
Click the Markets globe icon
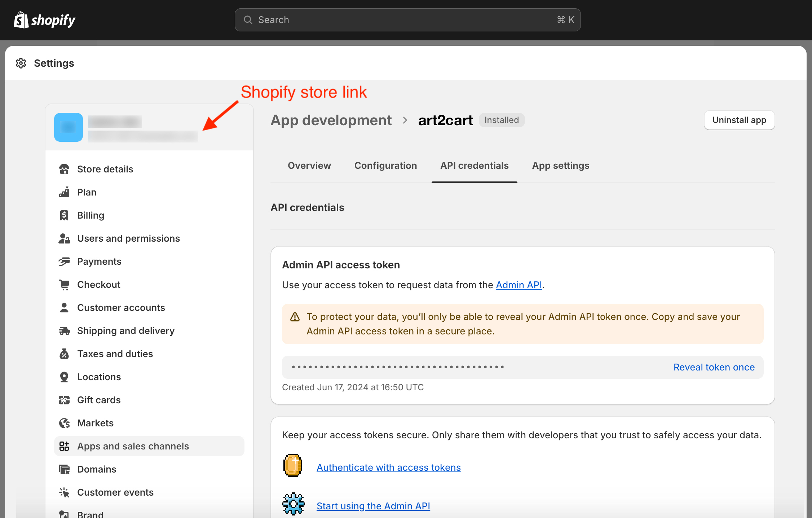click(64, 423)
